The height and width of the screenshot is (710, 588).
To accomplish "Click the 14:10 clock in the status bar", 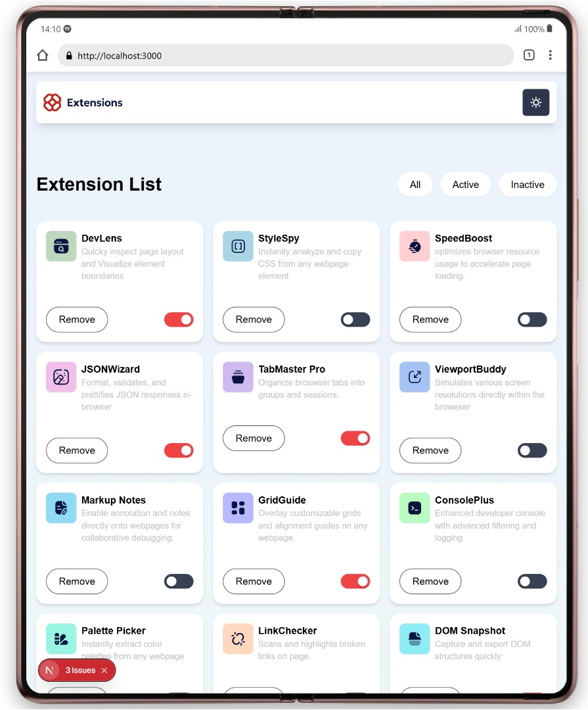I will coord(51,29).
